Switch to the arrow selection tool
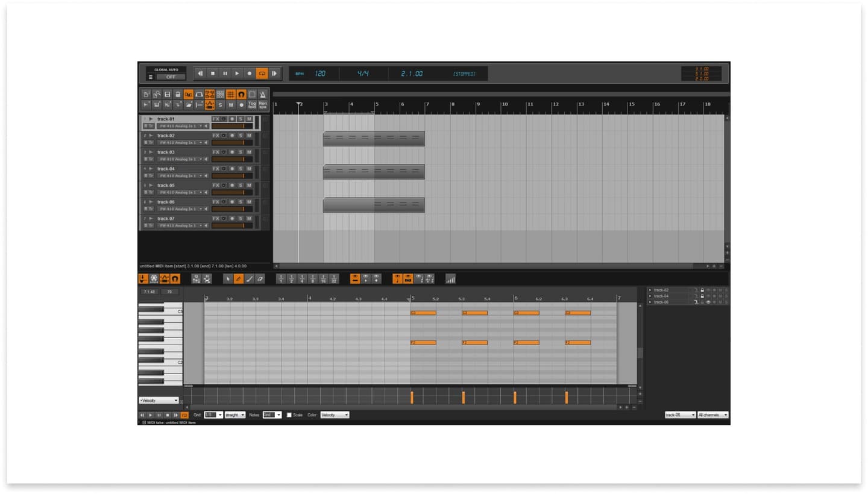Image resolution: width=868 pixels, height=494 pixels. tap(227, 278)
